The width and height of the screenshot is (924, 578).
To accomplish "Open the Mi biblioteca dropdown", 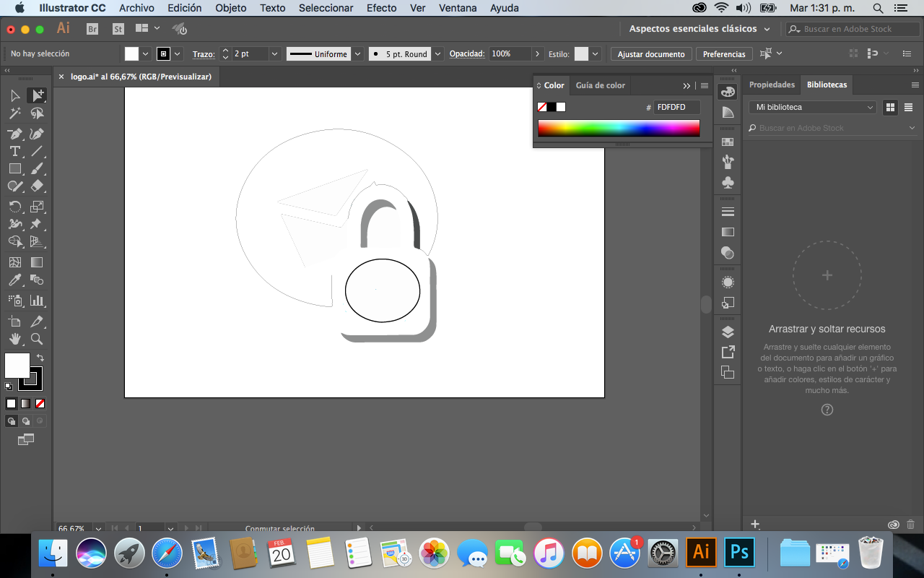I will coord(812,107).
